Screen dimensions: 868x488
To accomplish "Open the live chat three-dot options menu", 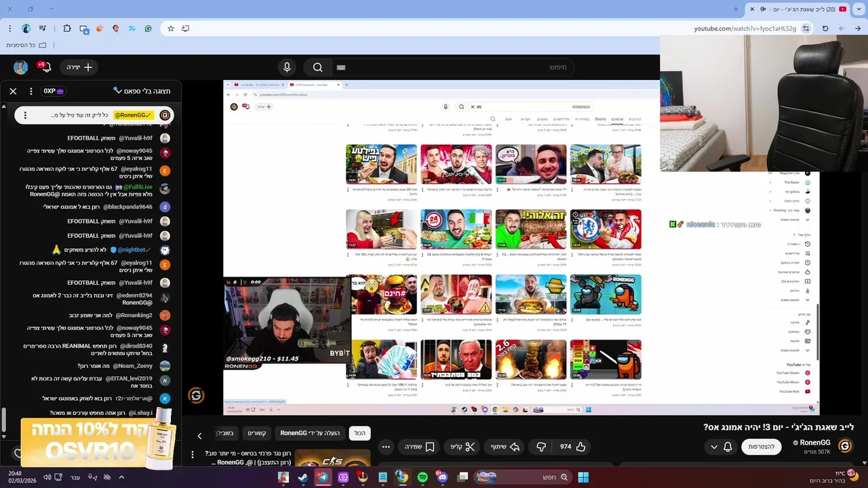I will coord(31,91).
